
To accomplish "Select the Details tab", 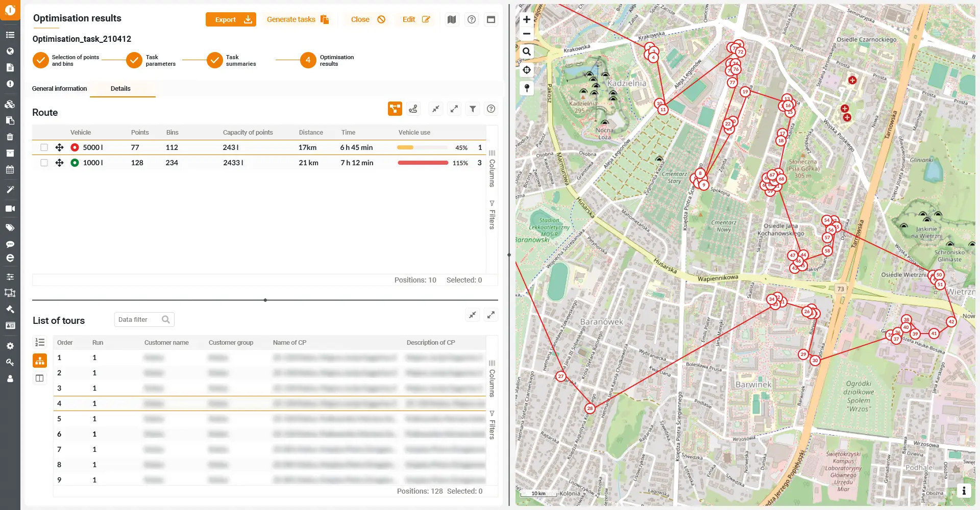I will [120, 89].
